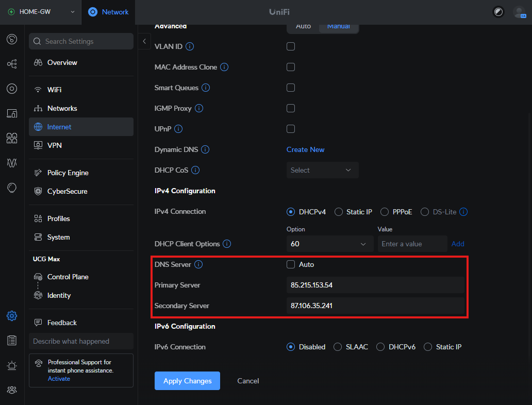This screenshot has width=532, height=405.
Task: Open the UniFi devices icon in left rail
Action: click(12, 89)
